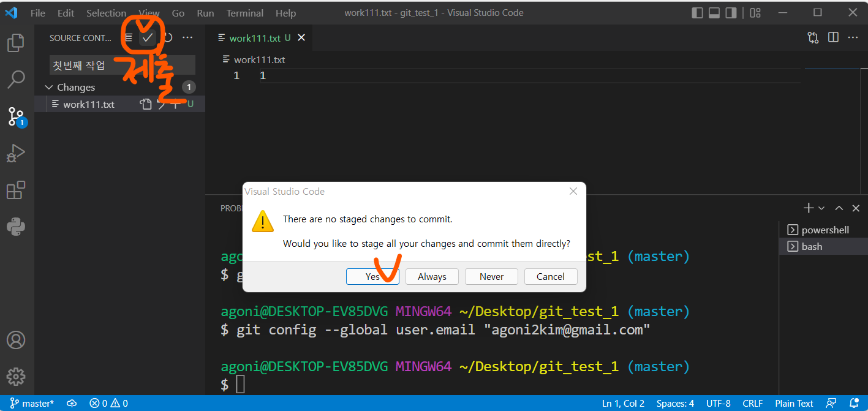Click the master* branch in status bar
The height and width of the screenshot is (411, 868).
(32, 403)
